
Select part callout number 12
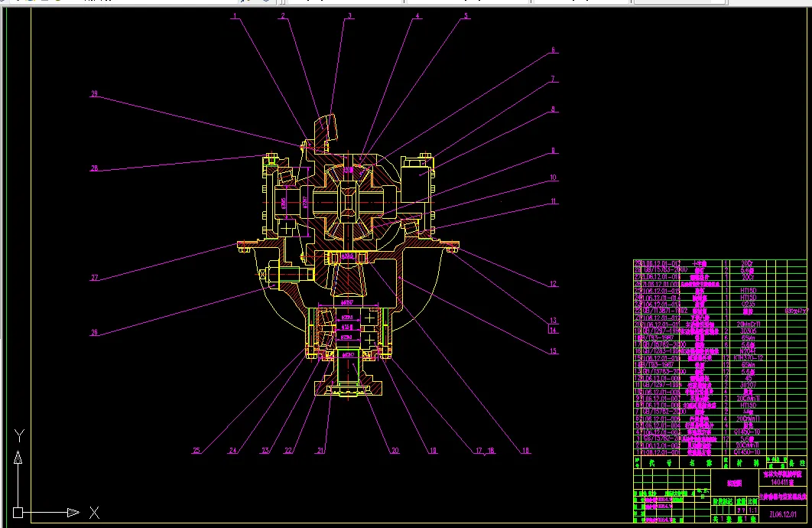553,284
